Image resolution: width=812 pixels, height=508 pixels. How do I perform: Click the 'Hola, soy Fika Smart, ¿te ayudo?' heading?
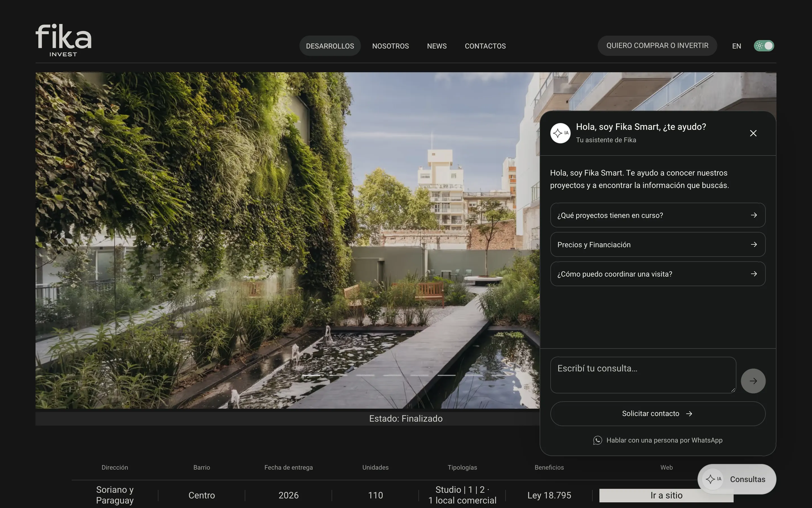click(641, 127)
